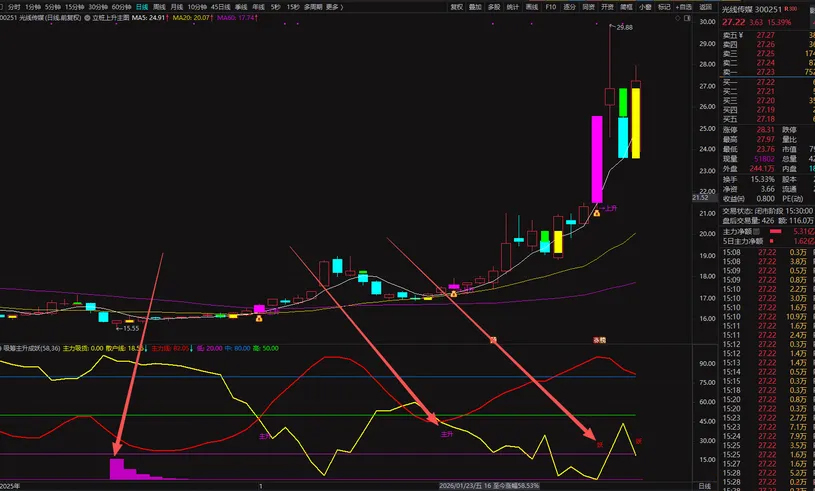Click the large magenta limit-up candlestick
The image size is (815, 491).
pos(597,159)
